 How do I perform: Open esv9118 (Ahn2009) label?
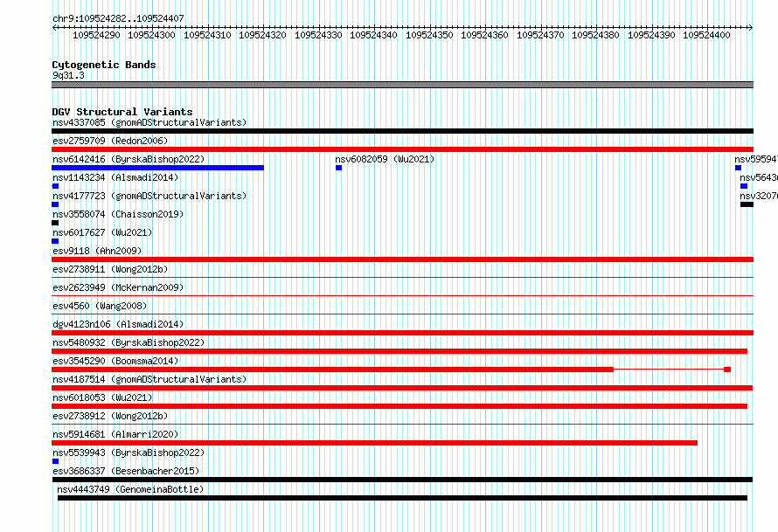(97, 251)
